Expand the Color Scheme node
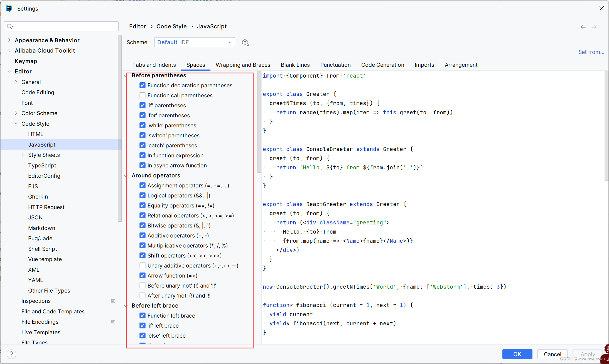This screenshot has width=609, height=364. [x=16, y=113]
